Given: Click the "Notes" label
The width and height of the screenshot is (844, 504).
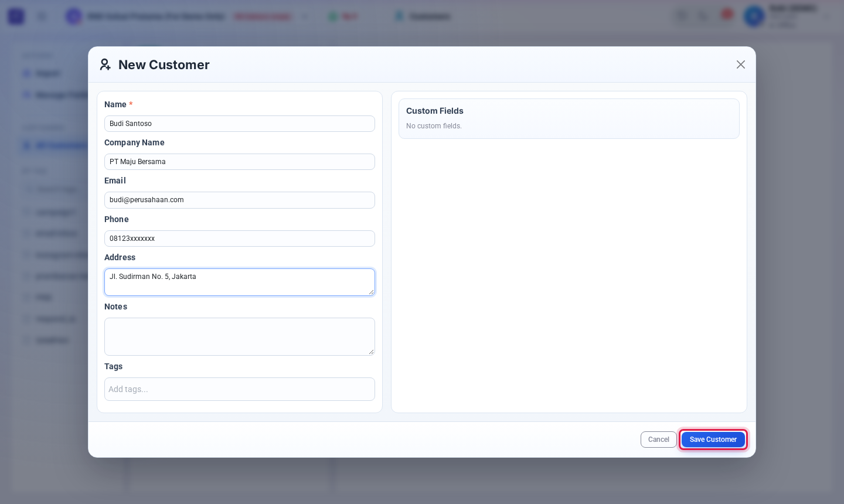Looking at the screenshot, I should point(115,307).
